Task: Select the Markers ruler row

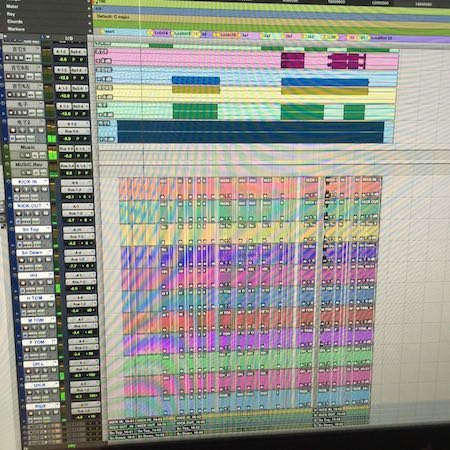Action: click(x=16, y=29)
